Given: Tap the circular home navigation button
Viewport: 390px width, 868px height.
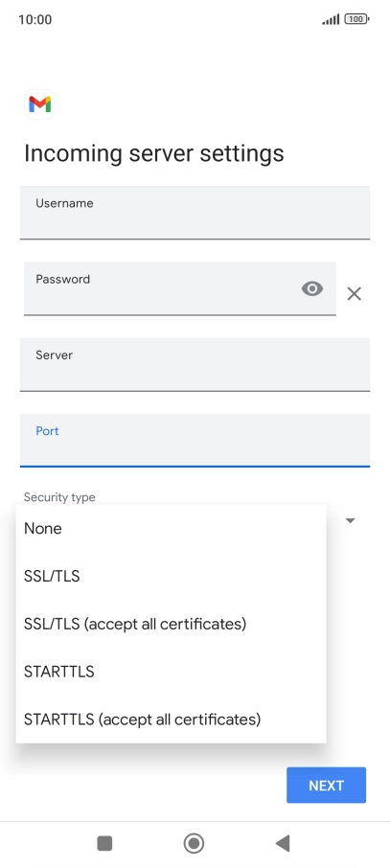Looking at the screenshot, I should [194, 843].
